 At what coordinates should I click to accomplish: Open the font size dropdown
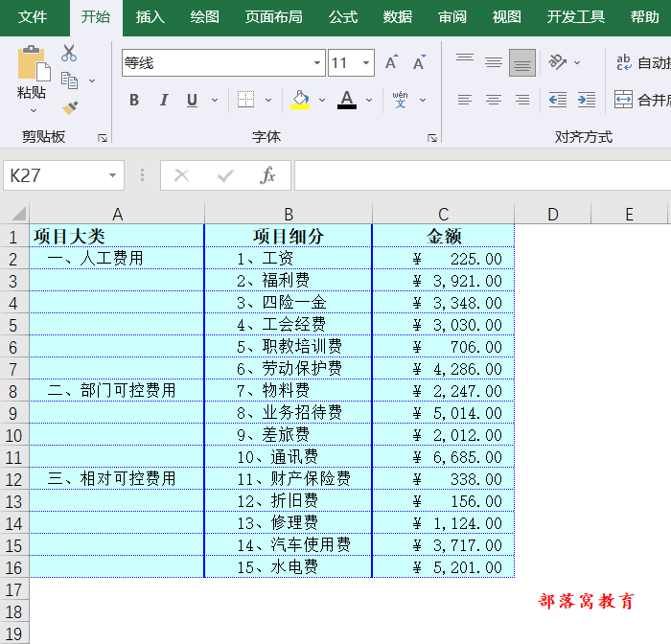click(x=366, y=63)
